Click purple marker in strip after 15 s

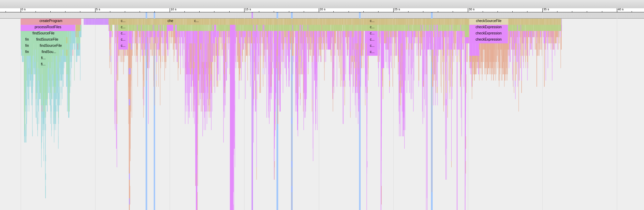[252, 15]
